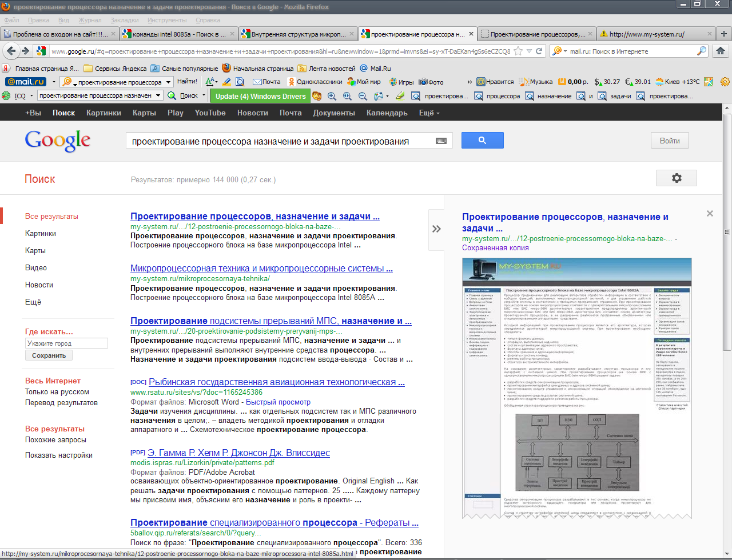Expand the Ещё dropdown in Google top bar
This screenshot has height=560, width=732.
pos(429,113)
